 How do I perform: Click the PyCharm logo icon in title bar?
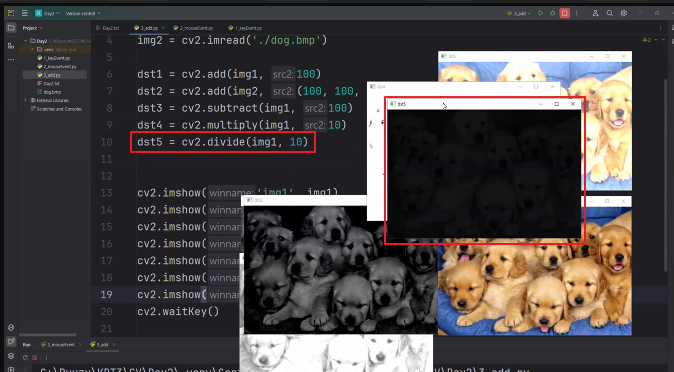pyautogui.click(x=11, y=13)
